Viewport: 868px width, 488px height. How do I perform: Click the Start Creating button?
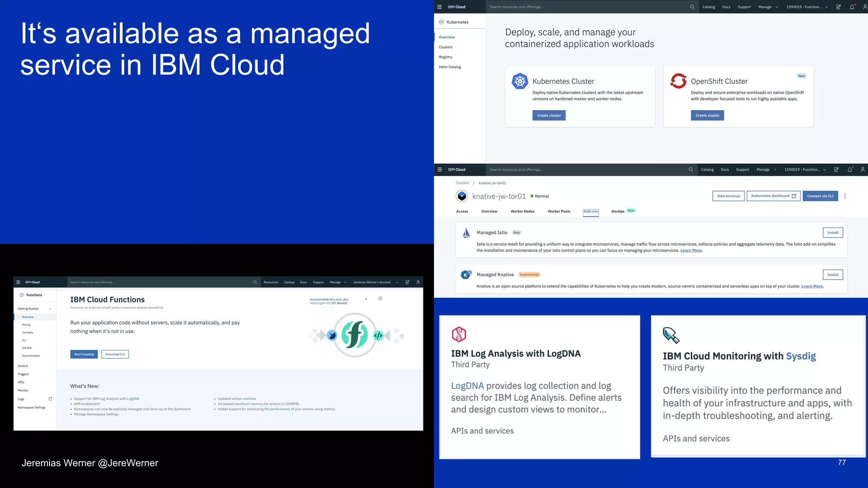(x=84, y=354)
